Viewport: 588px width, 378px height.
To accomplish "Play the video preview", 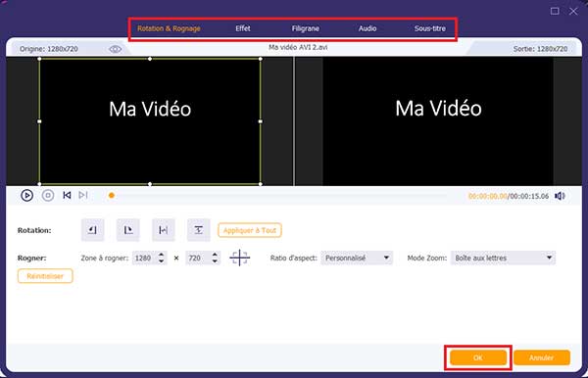I will [27, 196].
